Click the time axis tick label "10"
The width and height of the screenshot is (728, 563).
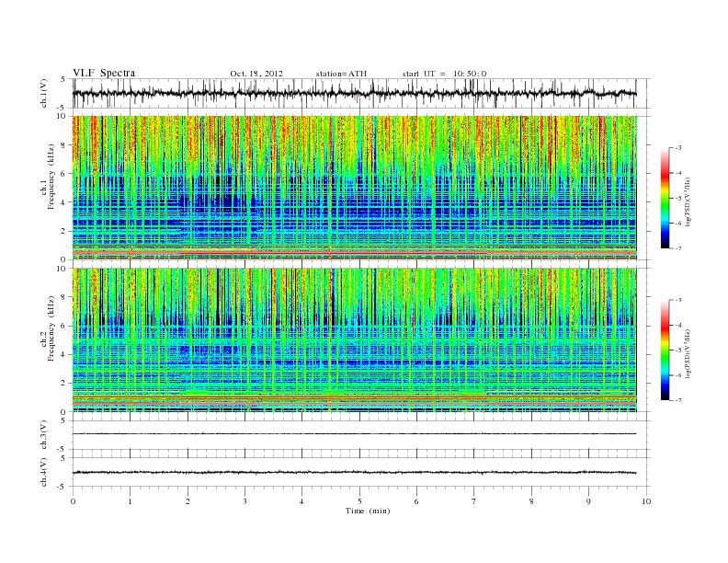coord(646,501)
